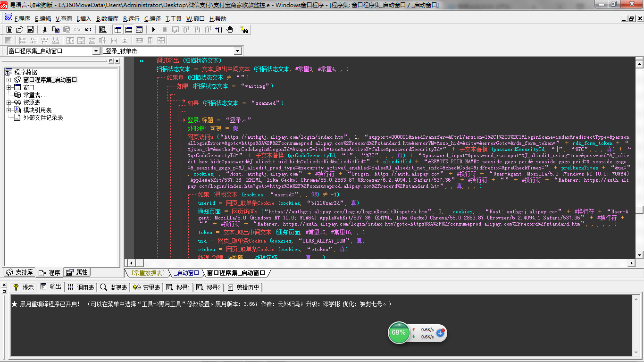This screenshot has height=362, width=644.
Task: Select 程序数据 root tree item
Action: pos(25,72)
